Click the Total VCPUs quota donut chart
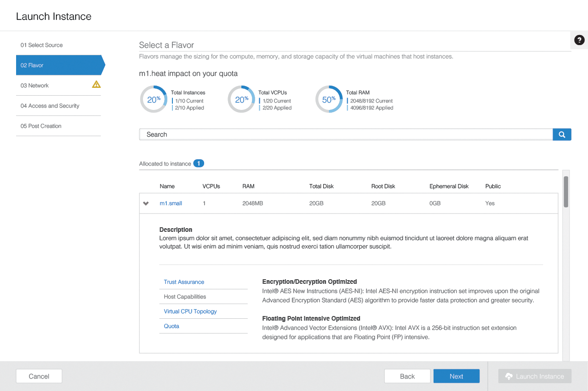Screen dimensions: 588x391 [x=241, y=99]
